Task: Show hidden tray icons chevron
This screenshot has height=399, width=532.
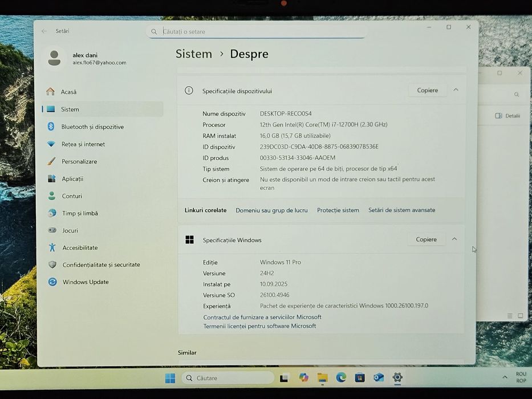Action: (x=505, y=377)
